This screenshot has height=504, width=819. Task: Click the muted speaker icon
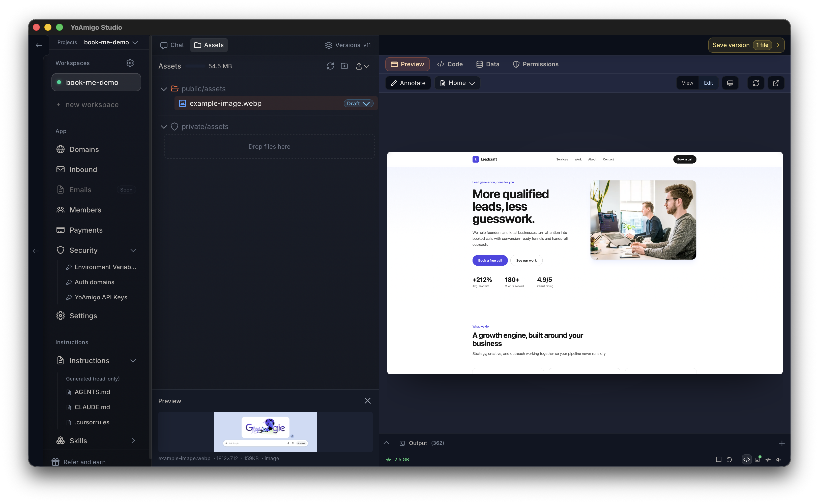[779, 459]
